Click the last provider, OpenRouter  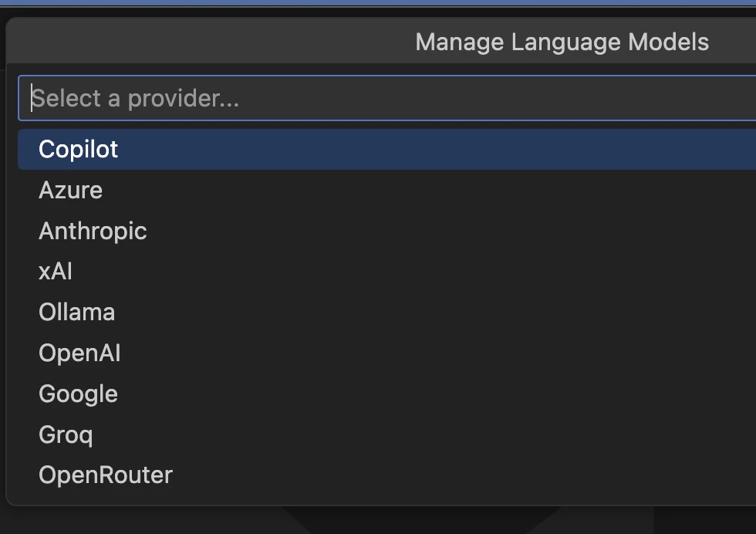tap(106, 475)
